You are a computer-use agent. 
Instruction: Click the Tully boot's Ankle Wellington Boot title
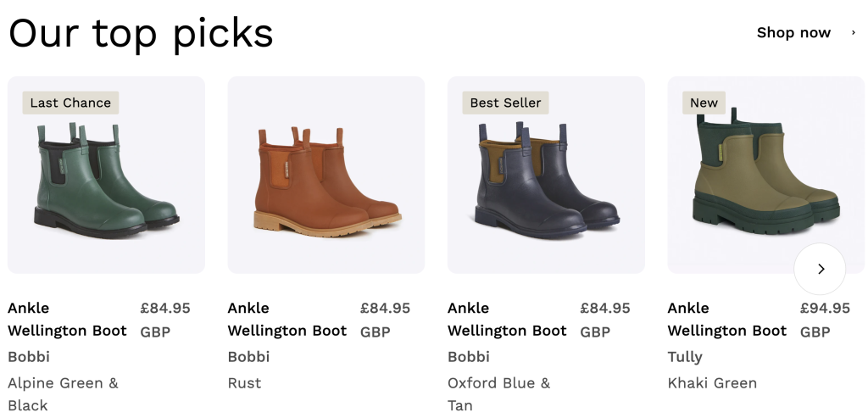[x=726, y=320]
